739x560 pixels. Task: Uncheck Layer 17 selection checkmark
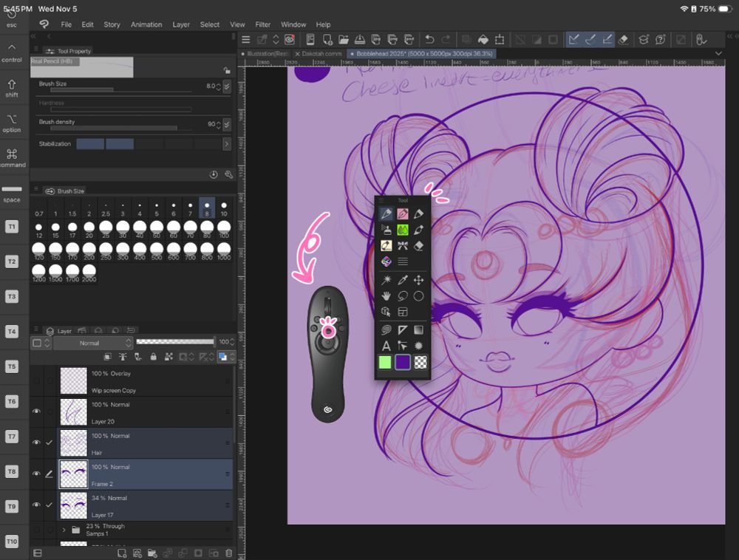click(x=49, y=505)
